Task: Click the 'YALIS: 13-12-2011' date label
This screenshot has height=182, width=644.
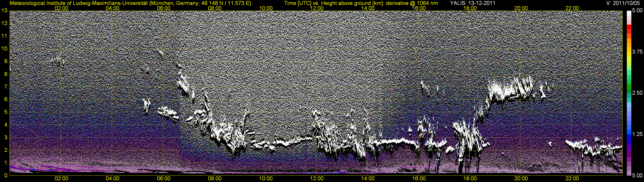Action: pos(472,3)
